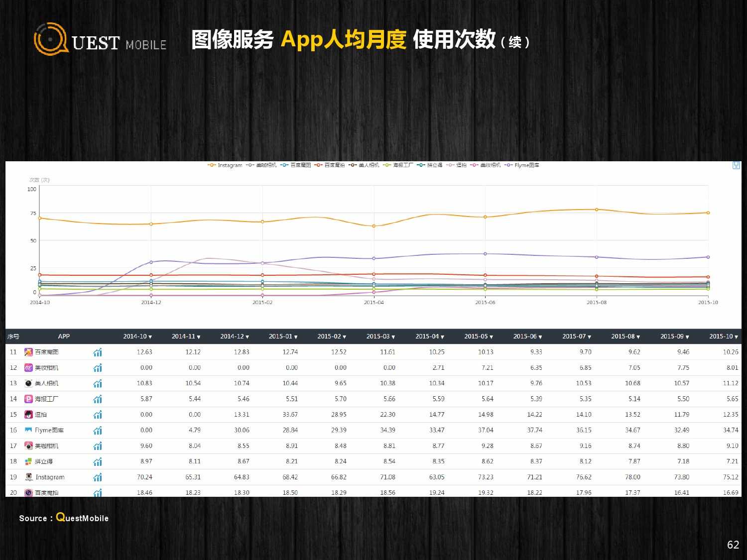Click the chart icon beside Flyme图库
Viewport: 747px width, 560px height.
[x=98, y=431]
